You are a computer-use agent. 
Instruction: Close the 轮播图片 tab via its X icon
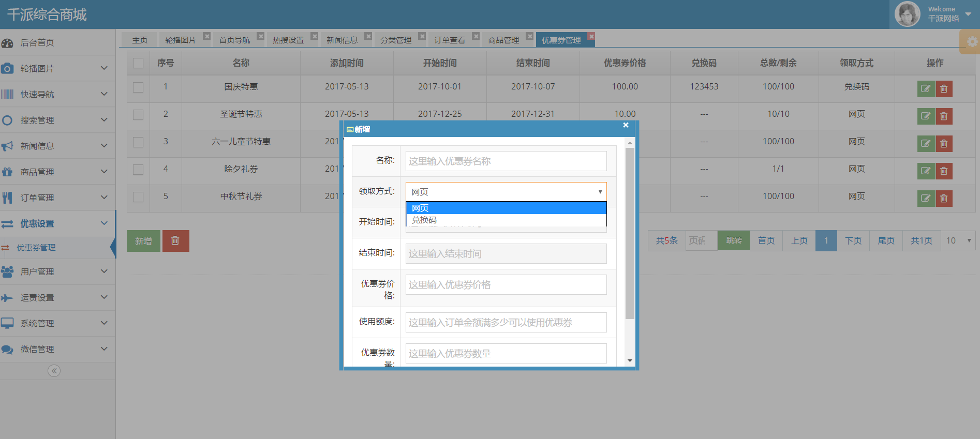coord(206,36)
